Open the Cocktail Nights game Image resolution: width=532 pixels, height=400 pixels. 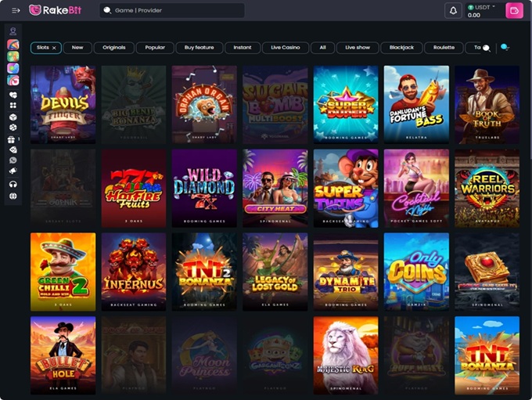pos(416,188)
